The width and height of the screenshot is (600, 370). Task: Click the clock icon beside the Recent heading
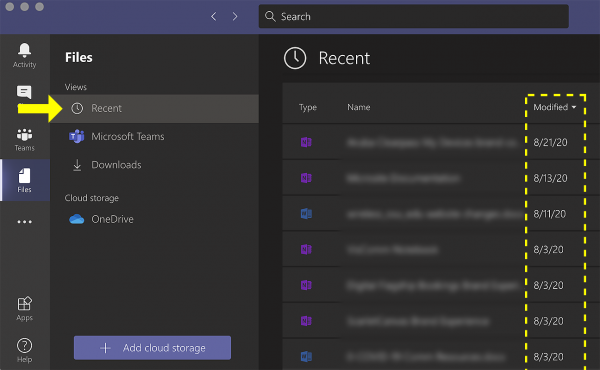pyautogui.click(x=295, y=58)
